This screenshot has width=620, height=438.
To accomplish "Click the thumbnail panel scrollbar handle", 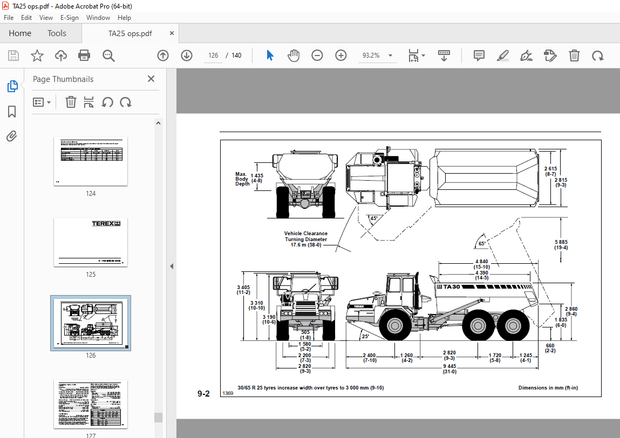I will pyautogui.click(x=158, y=417).
